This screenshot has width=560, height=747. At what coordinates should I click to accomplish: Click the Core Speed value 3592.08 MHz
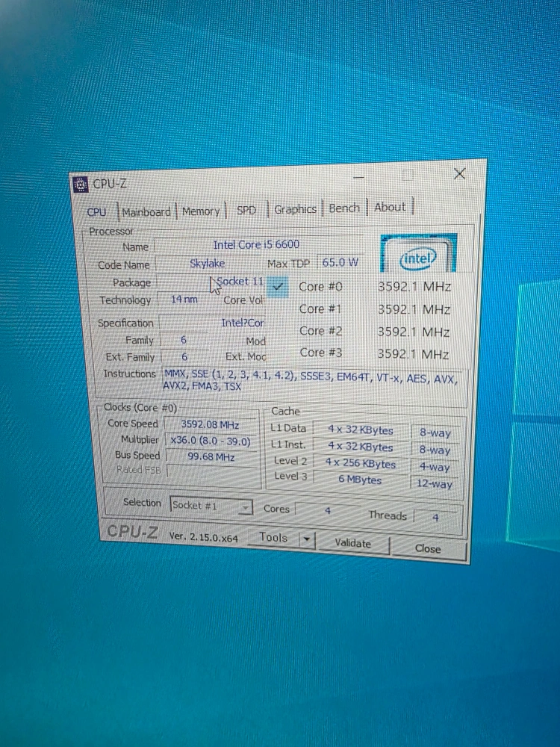coord(210,424)
